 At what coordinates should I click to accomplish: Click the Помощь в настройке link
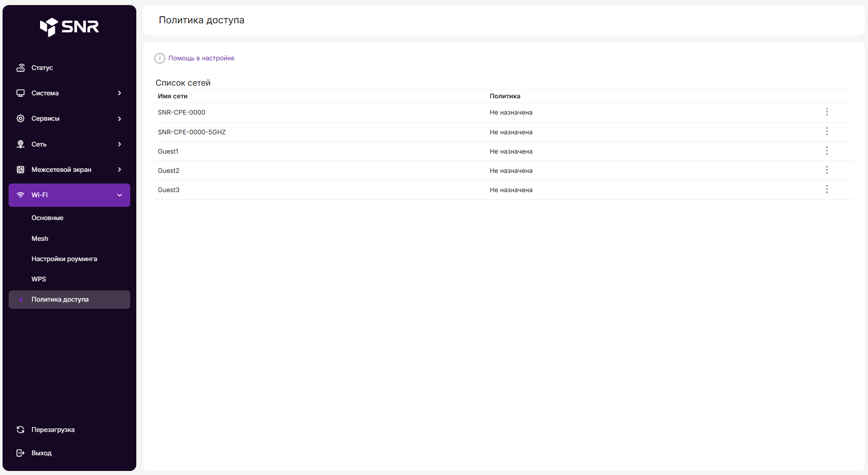[201, 58]
